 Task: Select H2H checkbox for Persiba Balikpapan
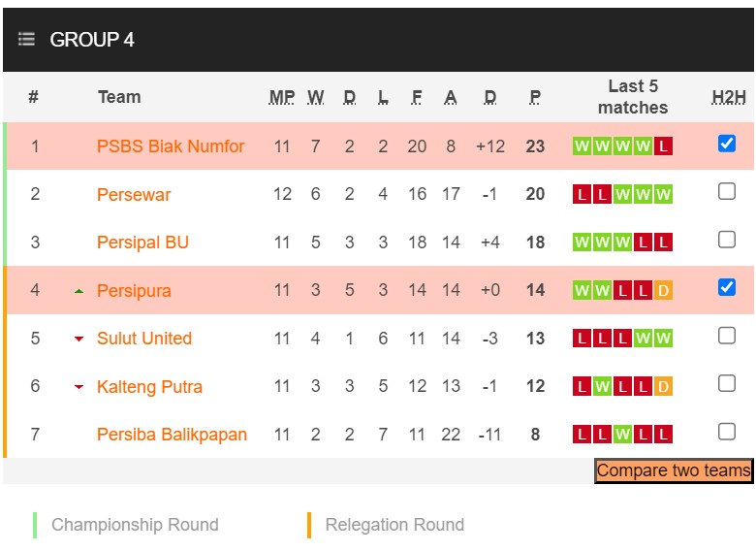(x=727, y=431)
